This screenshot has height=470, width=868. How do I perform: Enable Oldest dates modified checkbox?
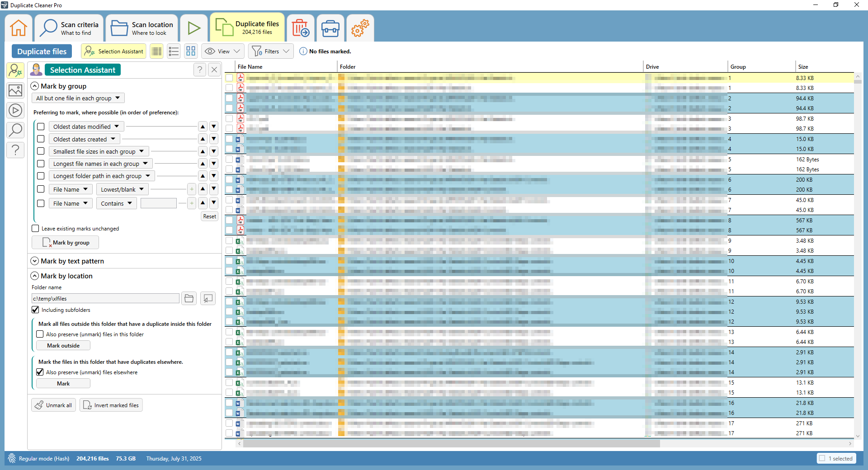[41, 127]
